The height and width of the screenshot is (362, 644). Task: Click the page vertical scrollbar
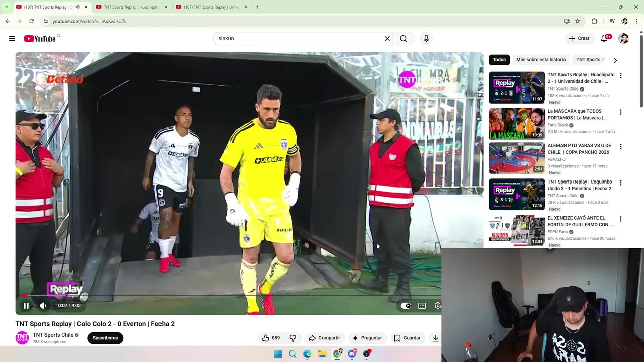coord(641,70)
